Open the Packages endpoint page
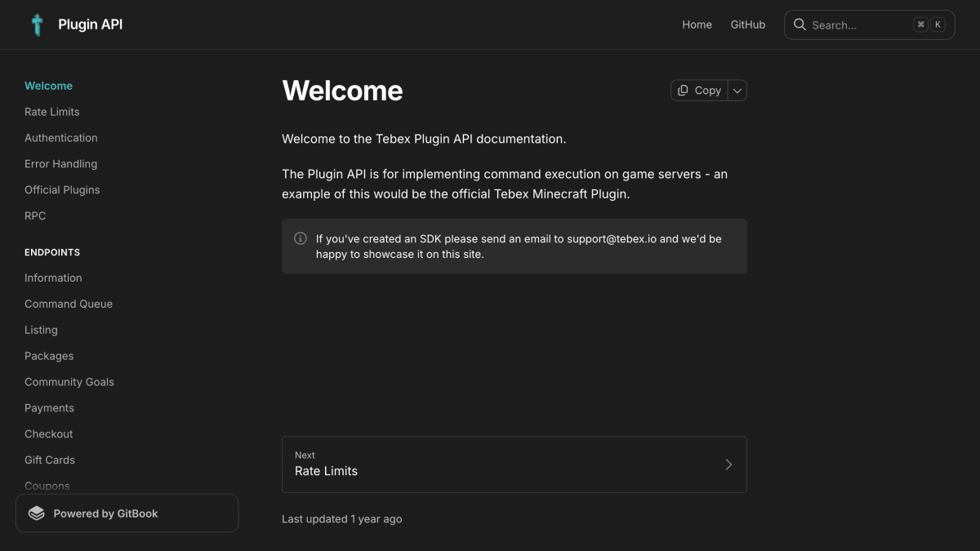980x551 pixels. point(49,357)
